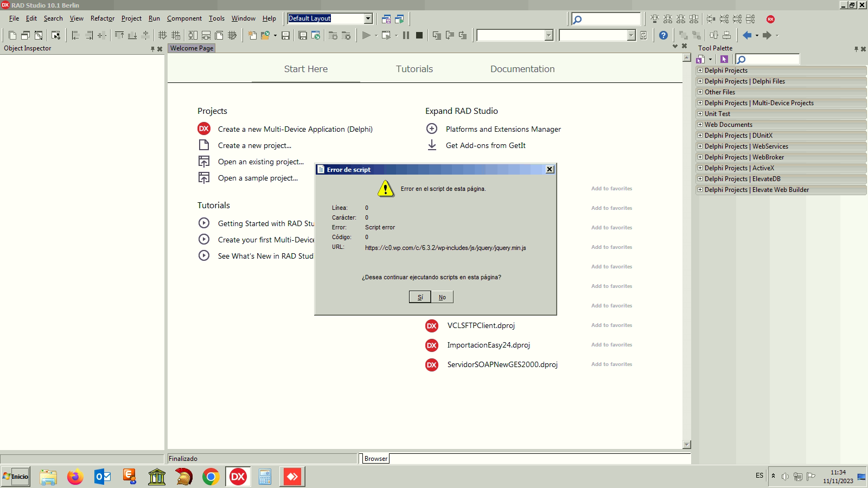The height and width of the screenshot is (488, 868).
Task: Click the blue Help question-mark icon
Action: tap(663, 35)
